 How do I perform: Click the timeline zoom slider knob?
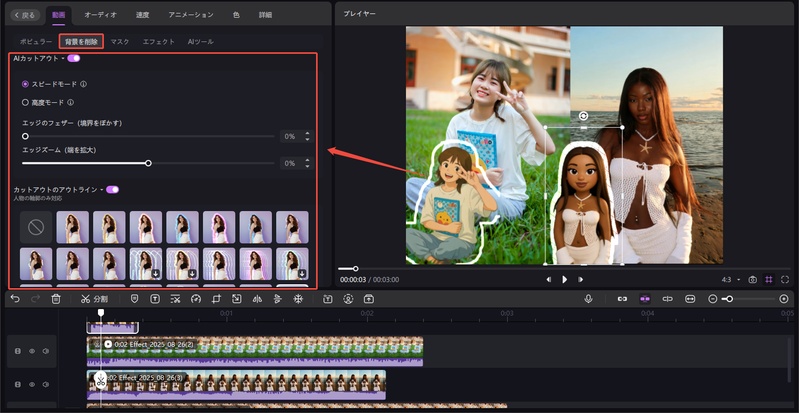click(x=730, y=299)
